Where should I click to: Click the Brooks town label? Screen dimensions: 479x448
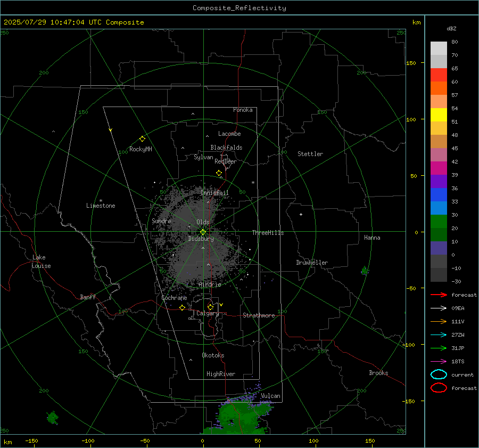pyautogui.click(x=378, y=373)
